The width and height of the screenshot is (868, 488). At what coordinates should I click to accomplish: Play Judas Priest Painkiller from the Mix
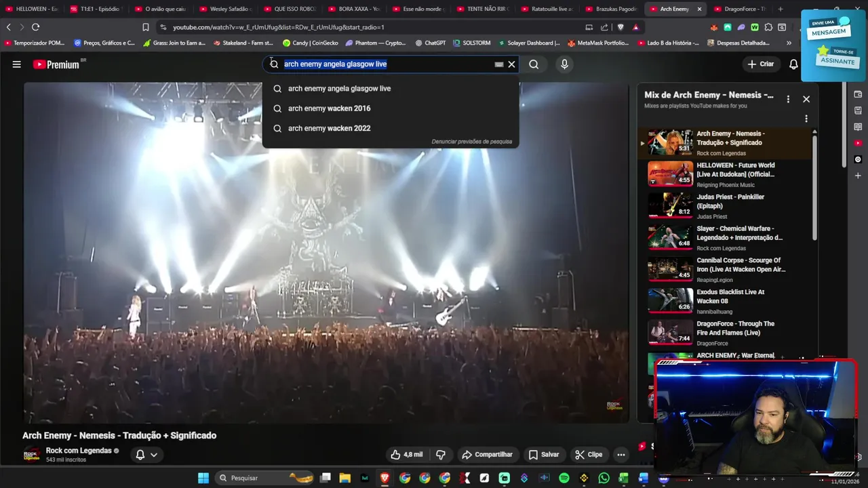(726, 206)
